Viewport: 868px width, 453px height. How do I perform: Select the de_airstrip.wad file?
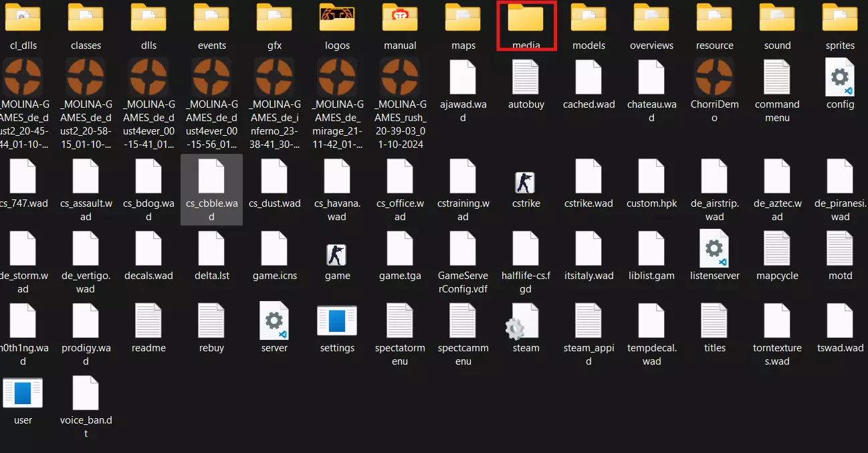pos(714,189)
